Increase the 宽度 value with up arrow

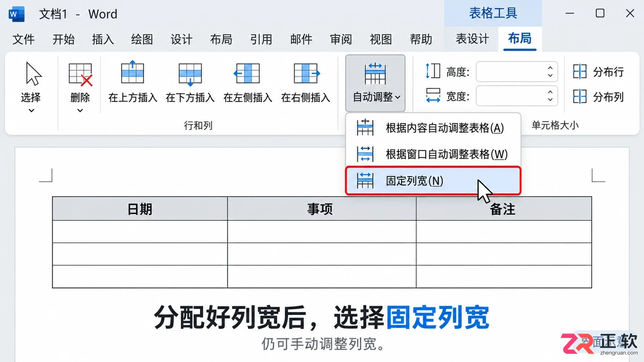pyautogui.click(x=551, y=93)
